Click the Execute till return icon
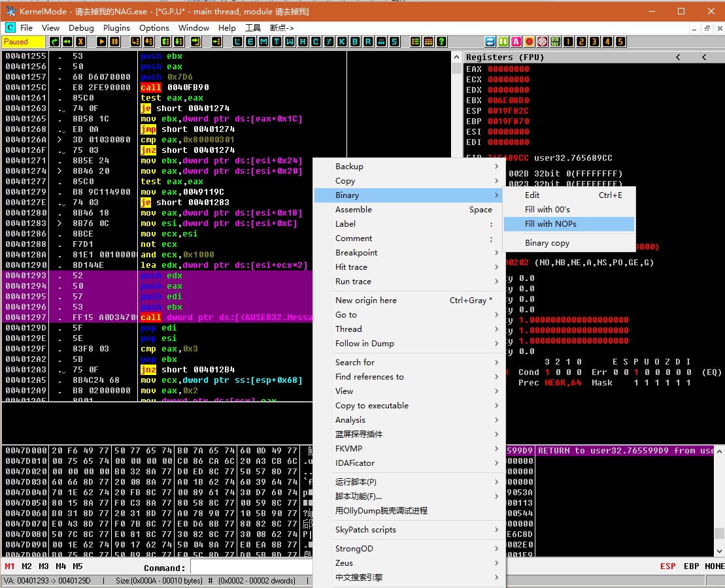 195,42
